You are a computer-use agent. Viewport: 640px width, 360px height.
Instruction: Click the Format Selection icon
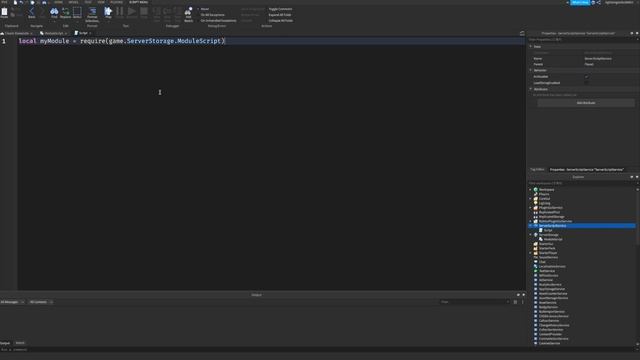(x=92, y=12)
